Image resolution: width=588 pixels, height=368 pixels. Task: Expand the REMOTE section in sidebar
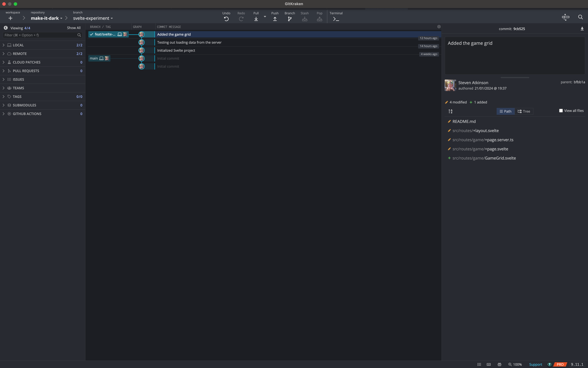click(x=20, y=54)
